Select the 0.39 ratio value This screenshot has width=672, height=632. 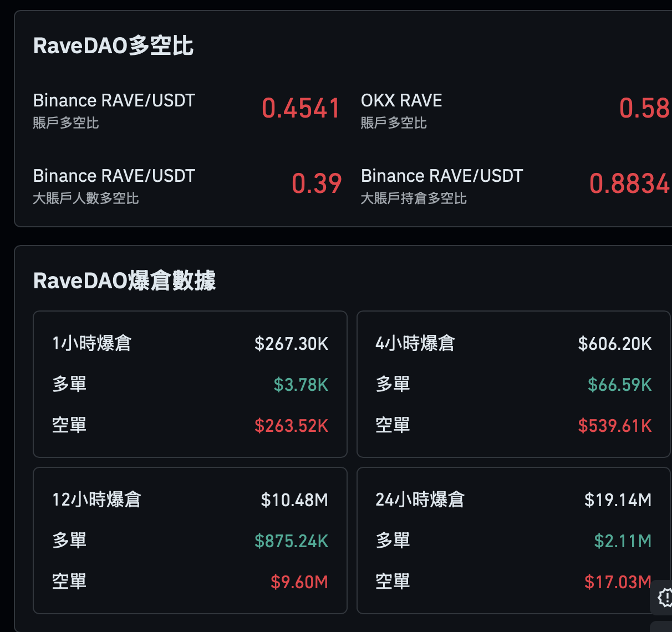[317, 184]
